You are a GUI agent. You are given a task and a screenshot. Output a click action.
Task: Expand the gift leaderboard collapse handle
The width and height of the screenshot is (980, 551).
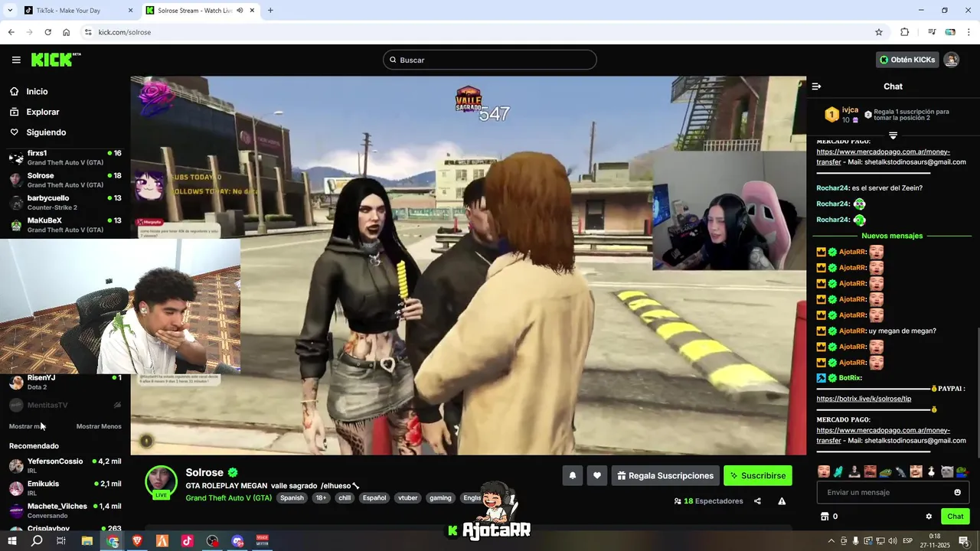pyautogui.click(x=893, y=135)
